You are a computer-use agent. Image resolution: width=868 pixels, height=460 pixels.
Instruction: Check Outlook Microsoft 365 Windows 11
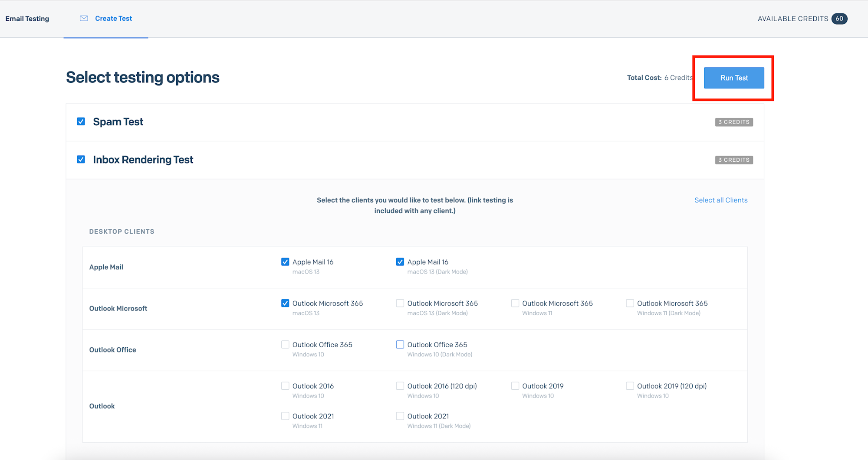tap(515, 303)
